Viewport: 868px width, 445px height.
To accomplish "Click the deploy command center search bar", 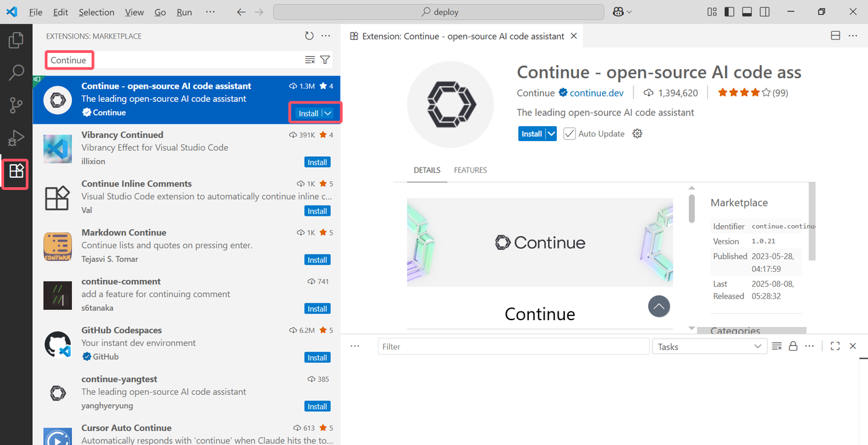I will [439, 12].
